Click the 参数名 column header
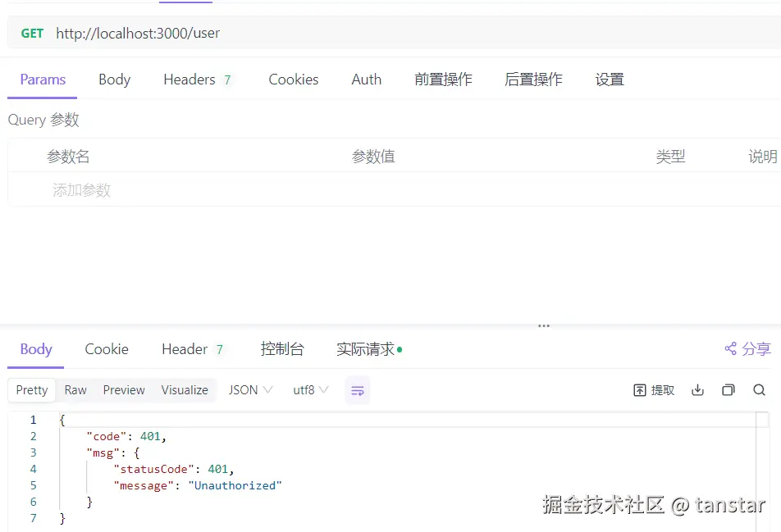Screen dimensions: 781x532 coord(68,157)
